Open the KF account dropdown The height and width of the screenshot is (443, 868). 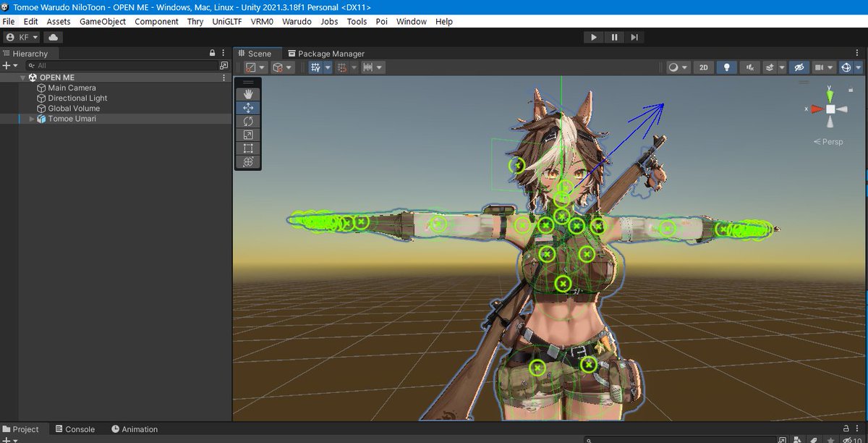(22, 37)
